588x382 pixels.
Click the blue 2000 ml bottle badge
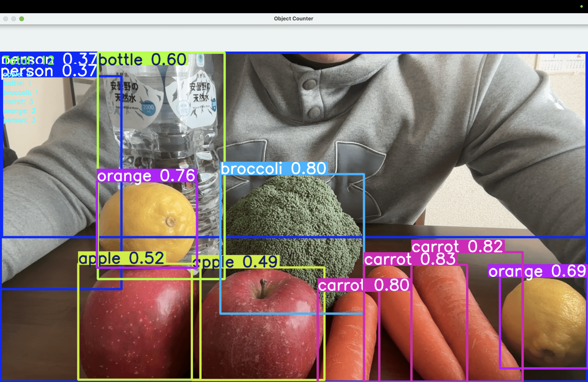coord(148,108)
